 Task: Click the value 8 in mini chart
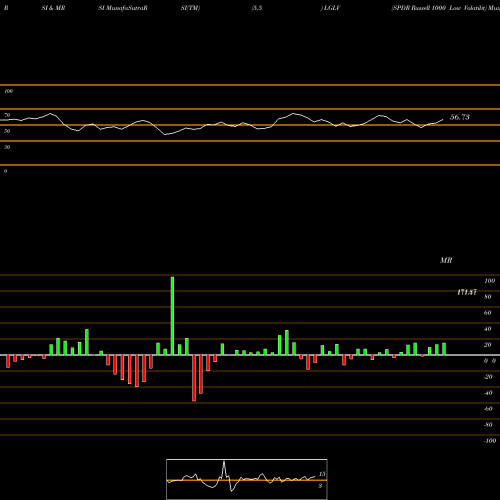tap(320, 486)
